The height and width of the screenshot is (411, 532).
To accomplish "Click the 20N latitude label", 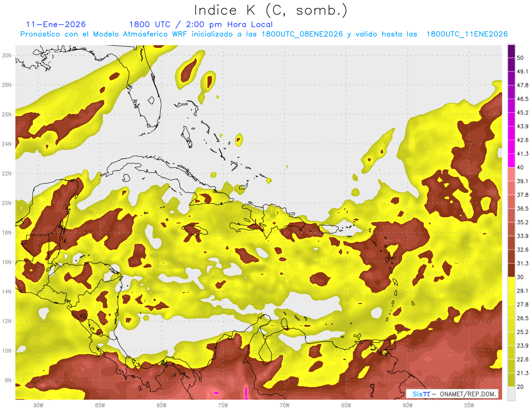I will coord(7,203).
